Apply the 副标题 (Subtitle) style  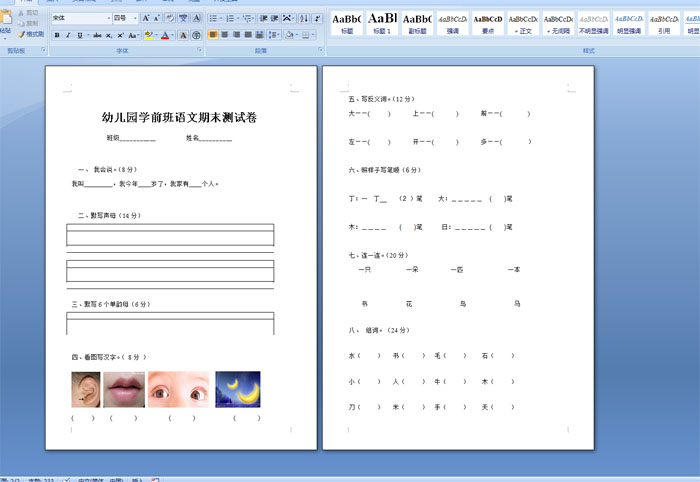(417, 23)
